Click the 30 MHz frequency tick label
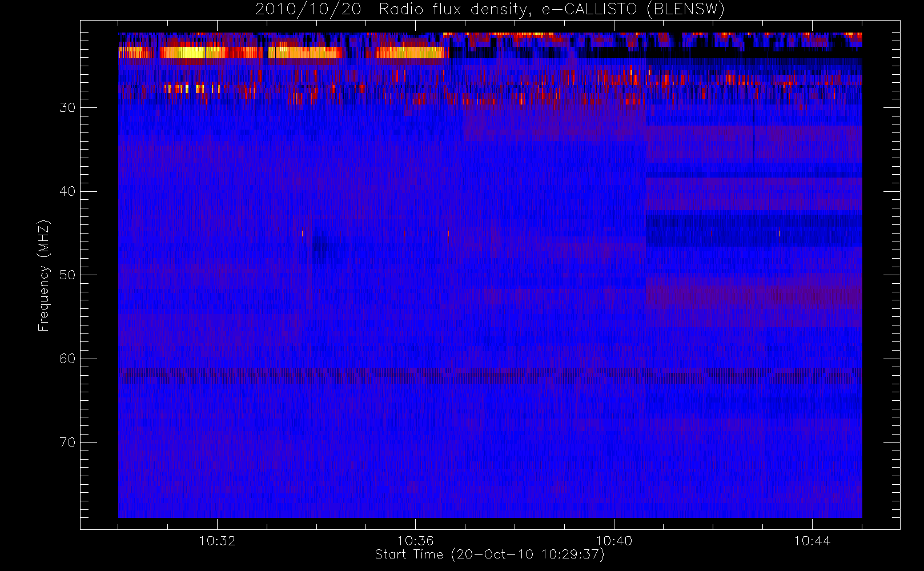924x571 pixels. 67,107
